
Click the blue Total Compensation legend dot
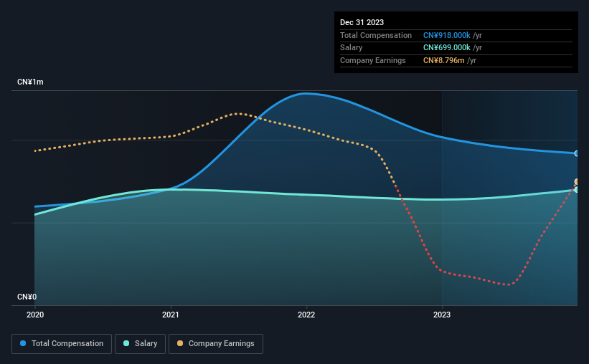[x=23, y=343]
